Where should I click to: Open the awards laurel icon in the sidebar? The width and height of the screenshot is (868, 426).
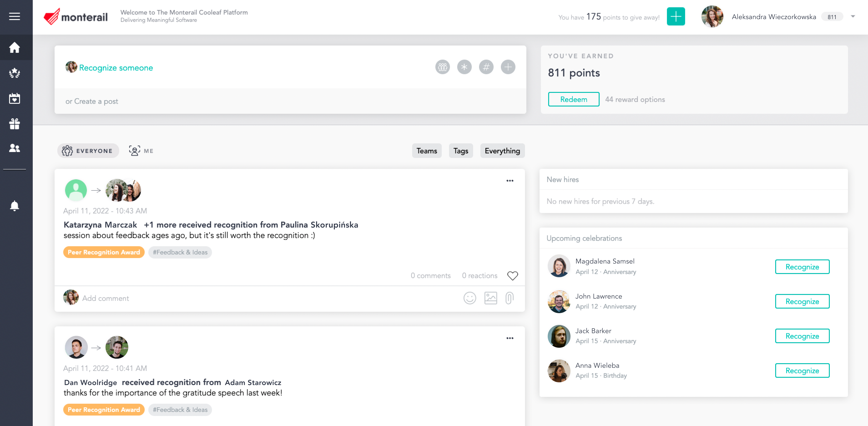point(15,73)
